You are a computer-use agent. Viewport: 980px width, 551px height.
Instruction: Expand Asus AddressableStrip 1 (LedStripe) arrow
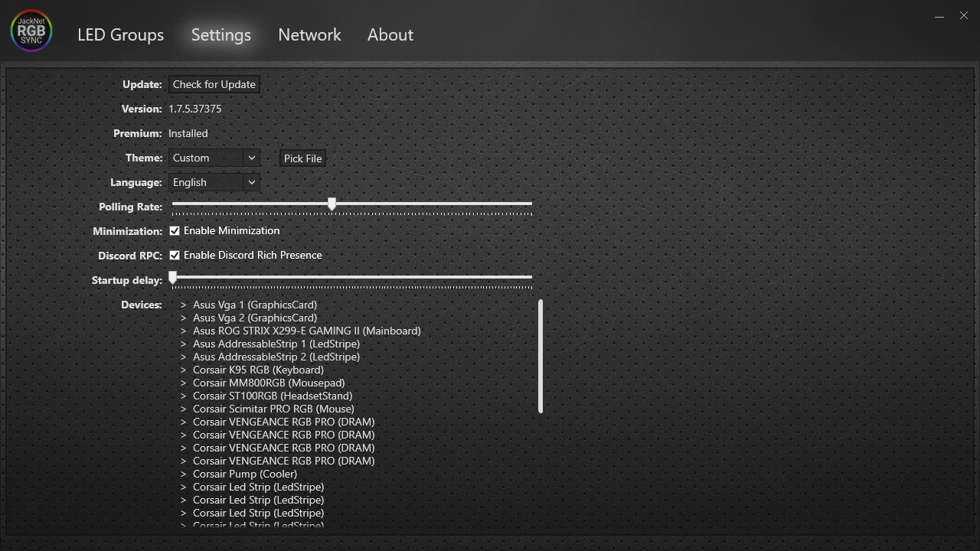[184, 344]
